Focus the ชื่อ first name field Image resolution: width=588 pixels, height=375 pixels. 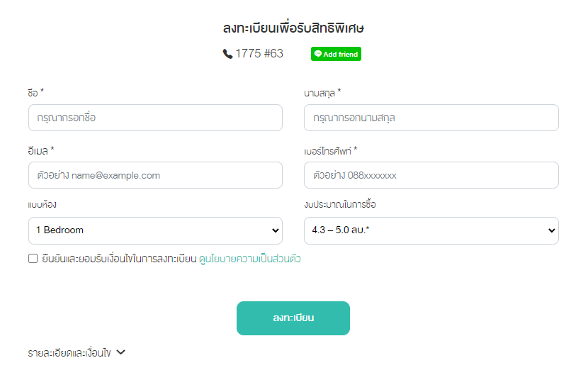155,118
